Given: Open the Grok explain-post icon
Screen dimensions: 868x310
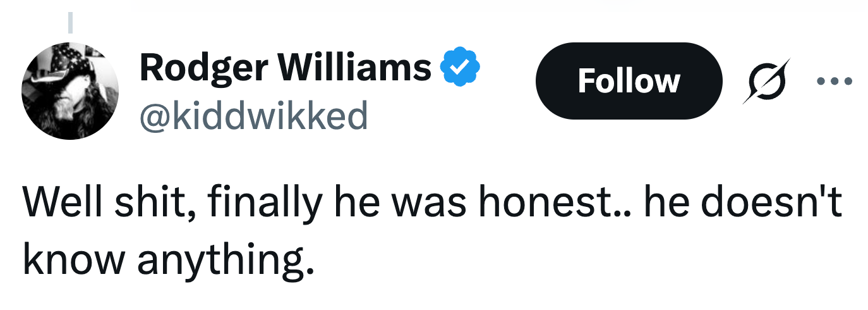Looking at the screenshot, I should 766,80.
